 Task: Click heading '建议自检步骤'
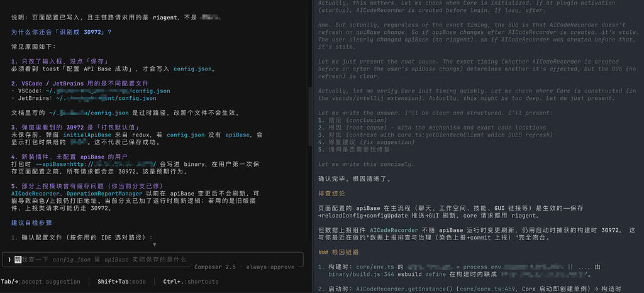pyautogui.click(x=31, y=223)
